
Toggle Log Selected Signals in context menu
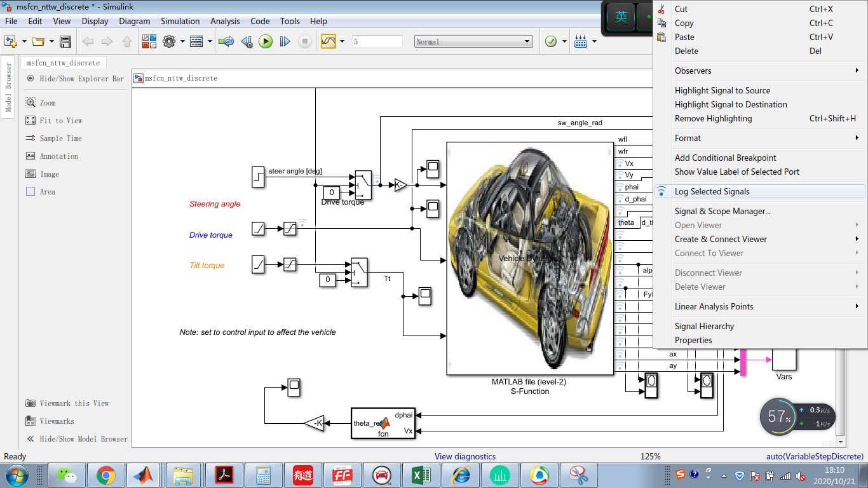712,191
